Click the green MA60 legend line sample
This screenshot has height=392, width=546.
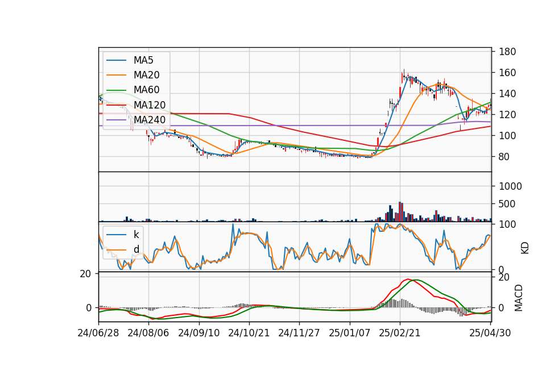[116, 90]
